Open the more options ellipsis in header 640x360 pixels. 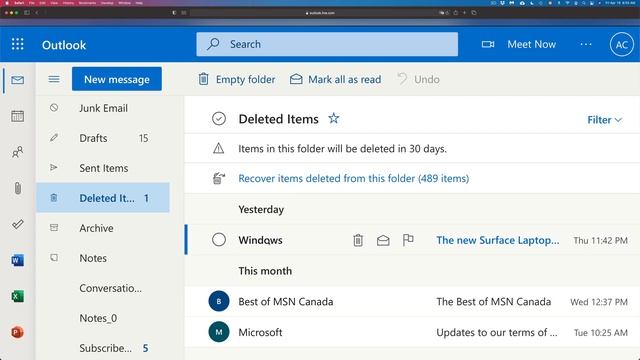pyautogui.click(x=586, y=44)
